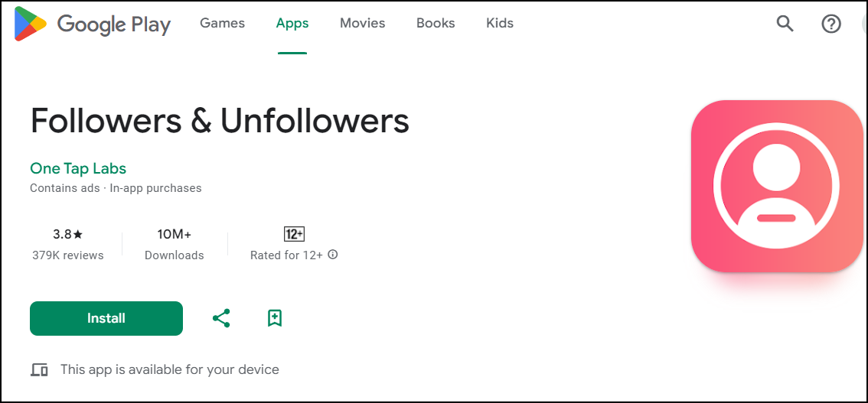The height and width of the screenshot is (403, 868).
Task: Open the help question mark icon
Action: (831, 24)
